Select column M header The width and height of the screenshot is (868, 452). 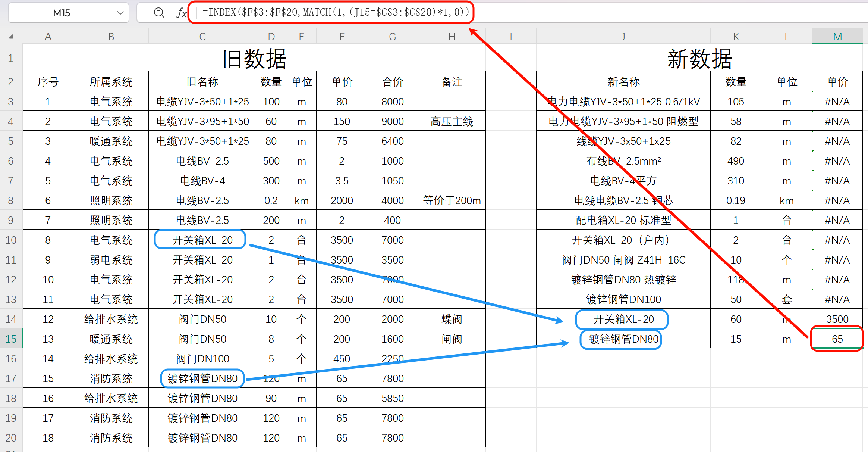pos(837,36)
